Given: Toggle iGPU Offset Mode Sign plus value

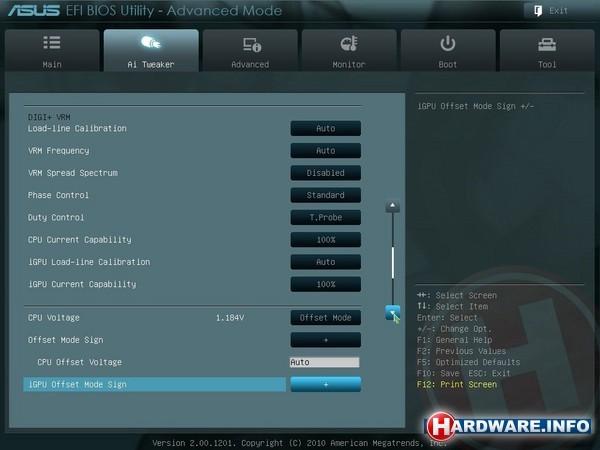Looking at the screenshot, I should click(x=326, y=384).
